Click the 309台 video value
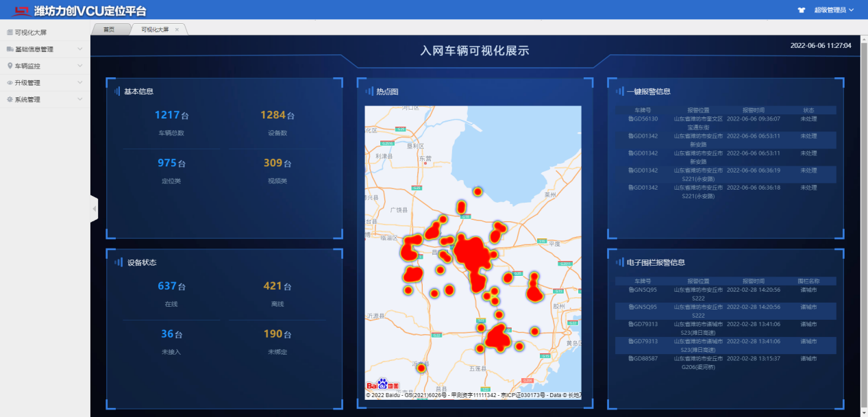The width and height of the screenshot is (868, 417). (x=277, y=163)
